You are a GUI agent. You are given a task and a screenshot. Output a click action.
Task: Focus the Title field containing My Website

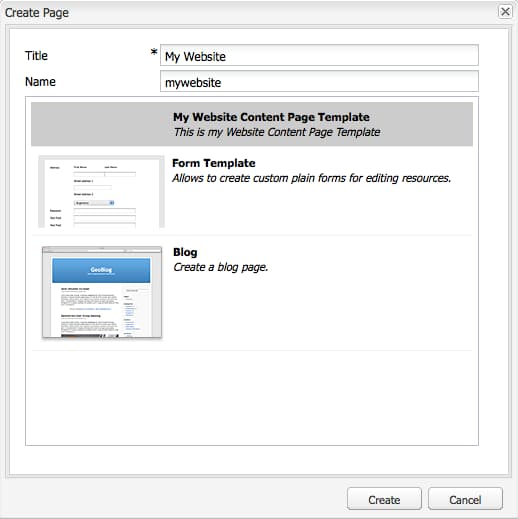click(x=319, y=55)
